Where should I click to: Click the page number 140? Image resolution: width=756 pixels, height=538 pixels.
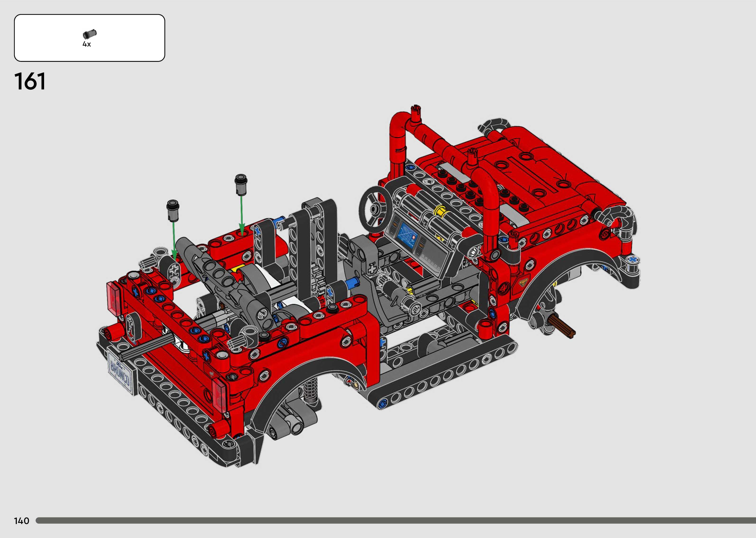point(22,521)
